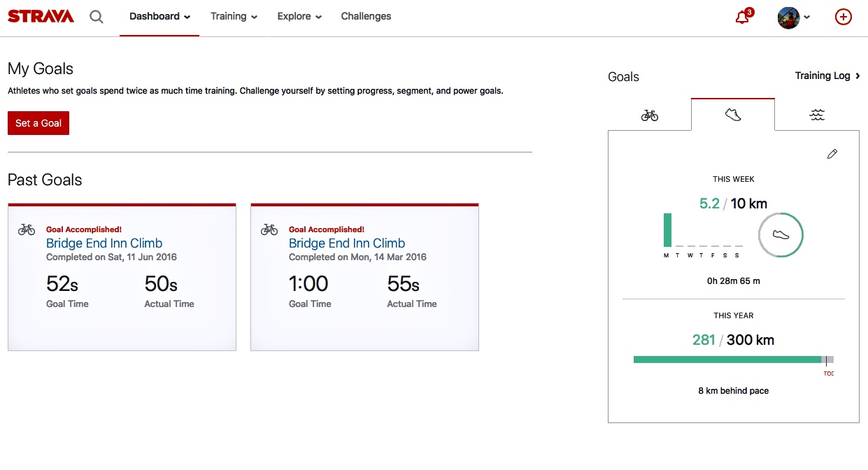Expand the Training dropdown menu

pos(234,16)
